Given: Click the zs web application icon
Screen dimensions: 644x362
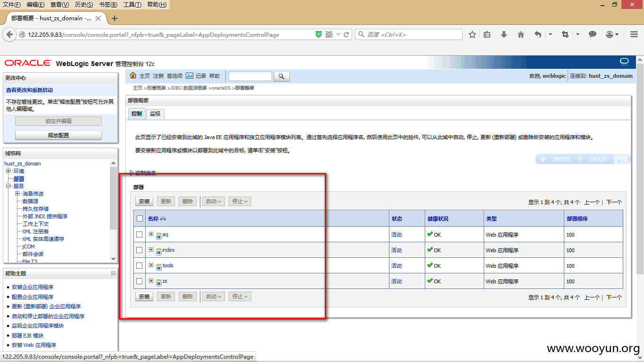Looking at the screenshot, I should click(159, 282).
